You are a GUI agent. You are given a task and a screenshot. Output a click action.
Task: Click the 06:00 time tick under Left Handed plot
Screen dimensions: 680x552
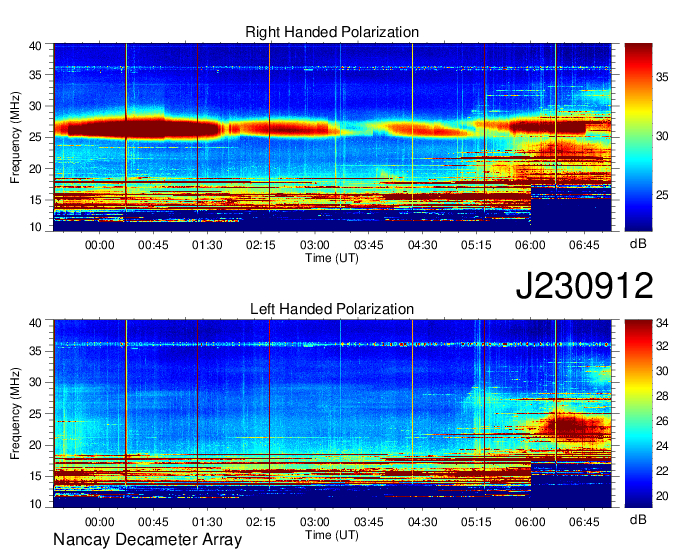point(530,522)
